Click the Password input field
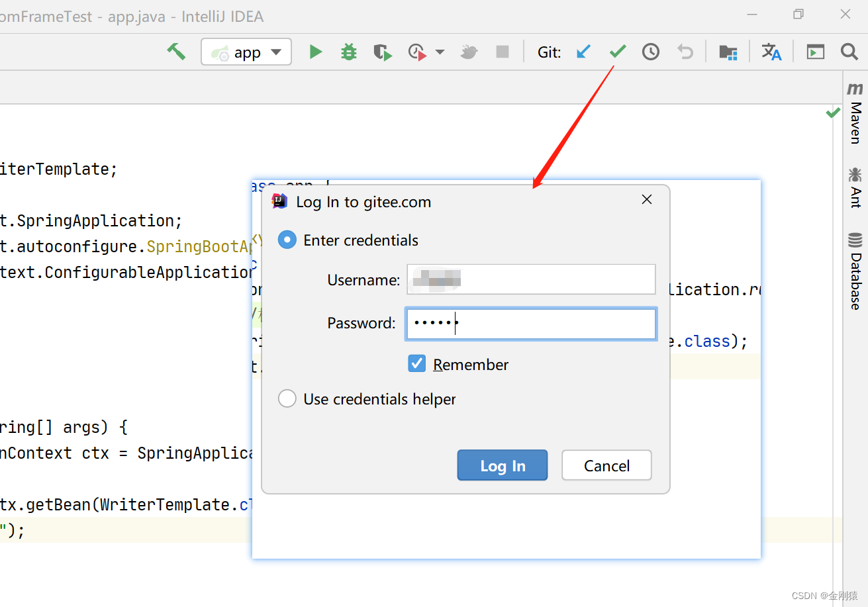The width and height of the screenshot is (868, 607). pyautogui.click(x=531, y=324)
